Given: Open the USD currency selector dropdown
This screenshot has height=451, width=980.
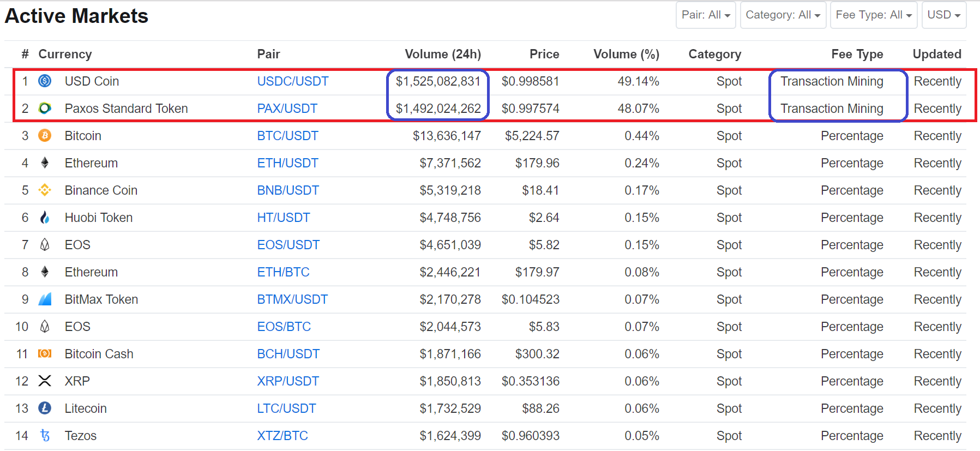Looking at the screenshot, I should (943, 15).
